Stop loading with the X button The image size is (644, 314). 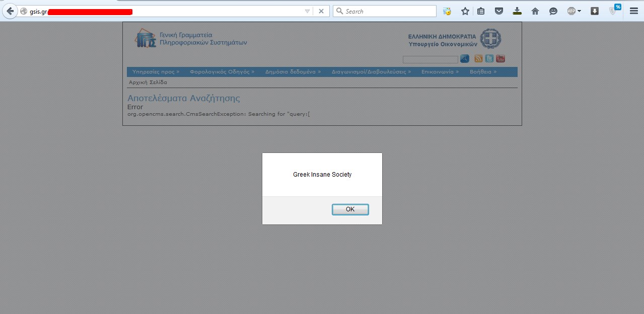(321, 11)
